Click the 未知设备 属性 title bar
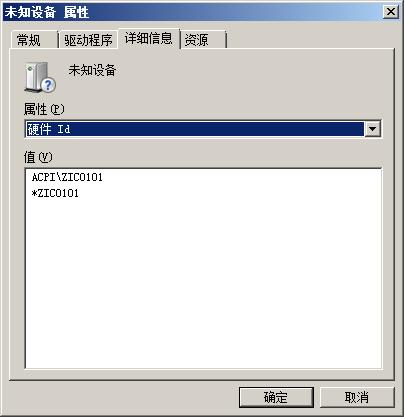 click(x=193, y=12)
